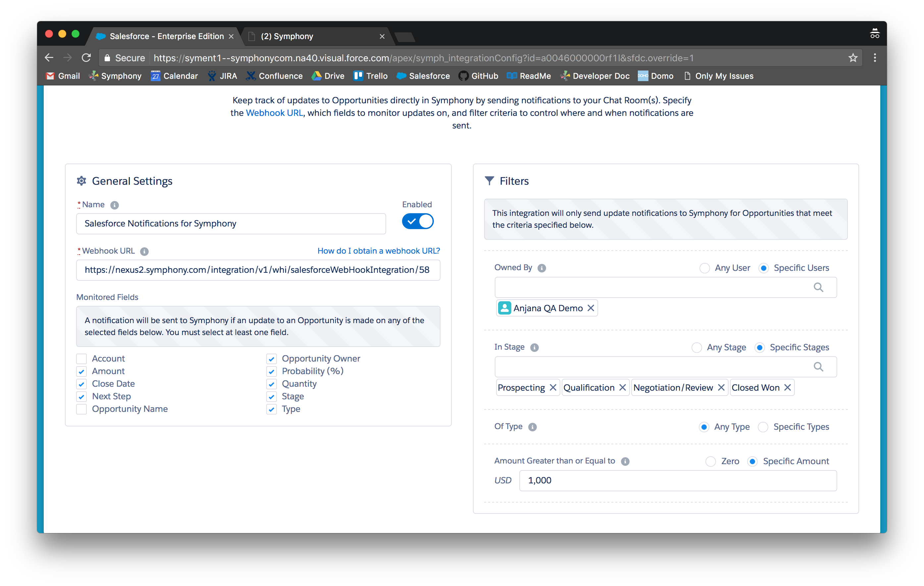Check the Account monitored field checkbox
The image size is (924, 586).
click(81, 358)
